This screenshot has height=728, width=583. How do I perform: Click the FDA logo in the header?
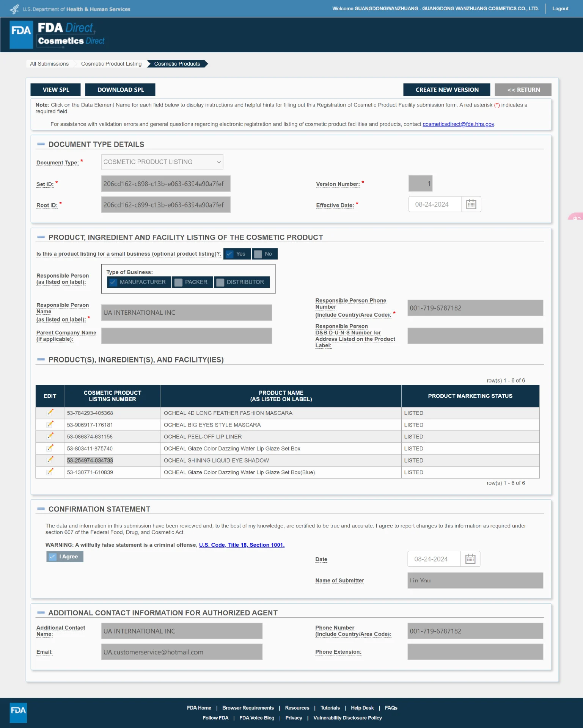[x=21, y=35]
